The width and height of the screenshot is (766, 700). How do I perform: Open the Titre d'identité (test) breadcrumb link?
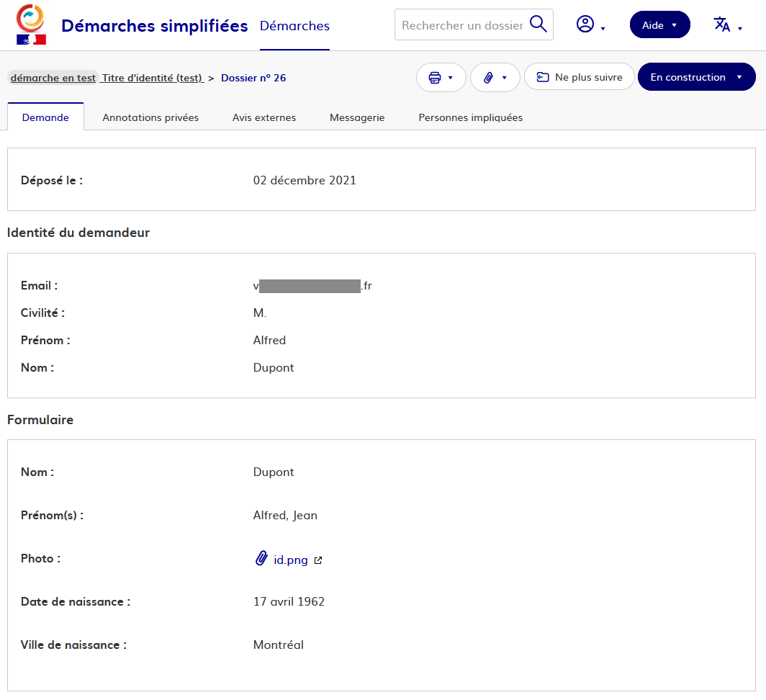coord(152,78)
